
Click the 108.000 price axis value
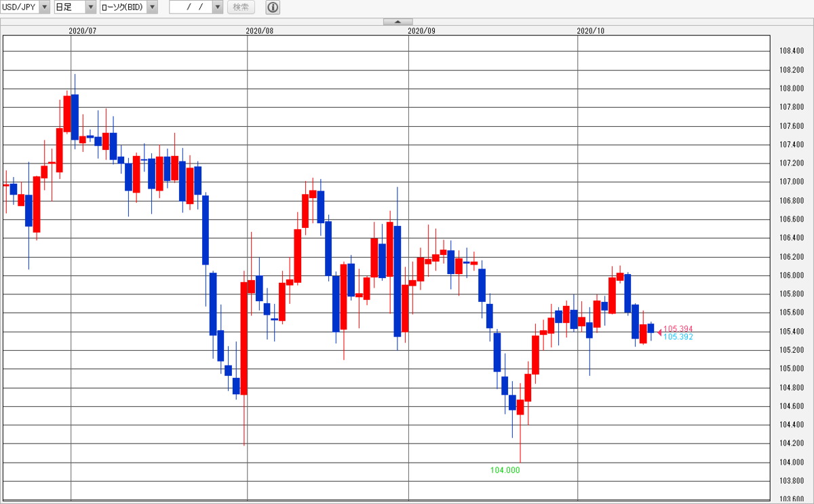point(792,88)
